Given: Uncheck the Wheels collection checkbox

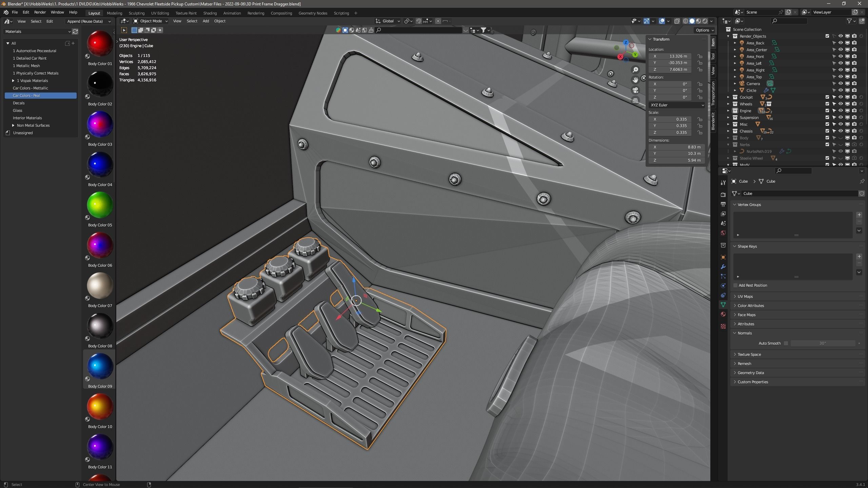Looking at the screenshot, I should pos(827,104).
